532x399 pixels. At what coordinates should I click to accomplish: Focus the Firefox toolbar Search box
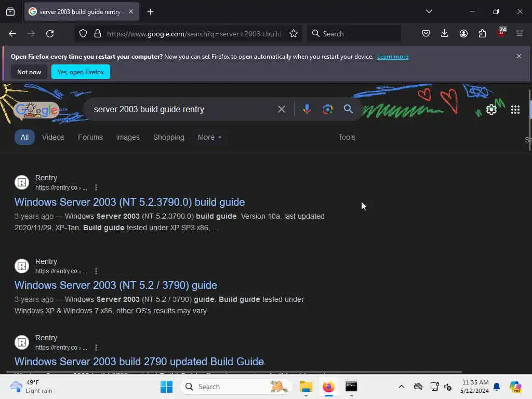pos(354,34)
